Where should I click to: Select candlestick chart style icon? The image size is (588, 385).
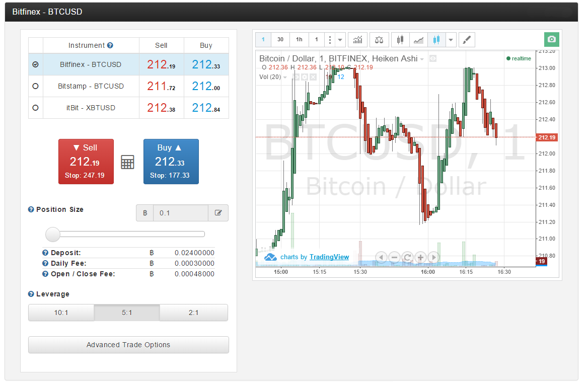(400, 40)
